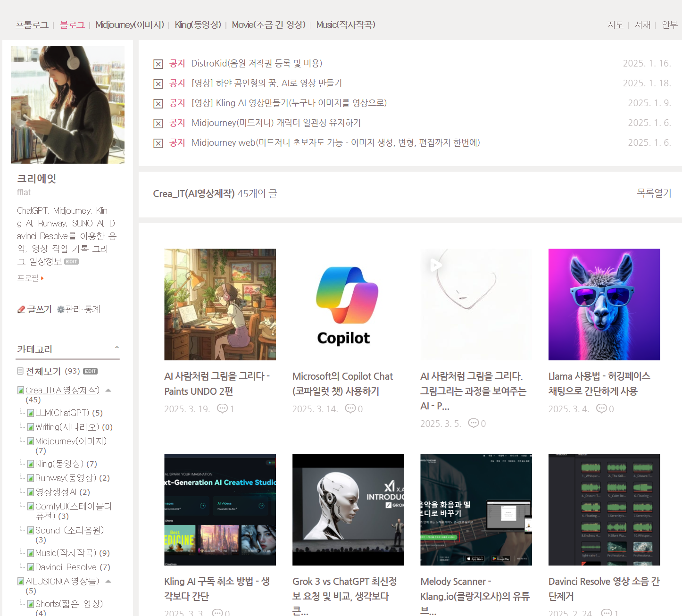Image resolution: width=682 pixels, height=616 pixels.
Task: Click the pencil icon next to 글쓰기
Action: pyautogui.click(x=21, y=309)
